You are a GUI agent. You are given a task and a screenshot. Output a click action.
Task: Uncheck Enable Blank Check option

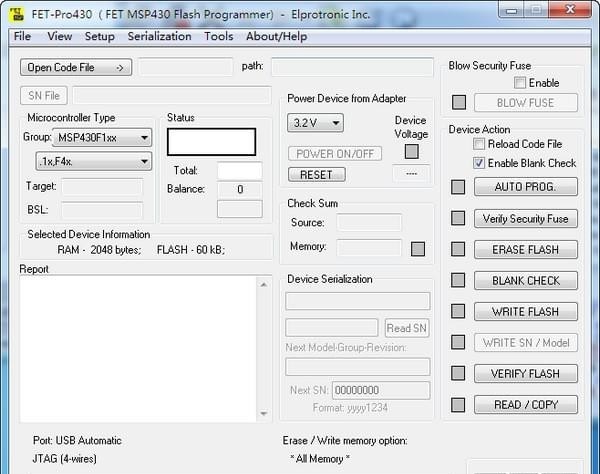pos(479,163)
